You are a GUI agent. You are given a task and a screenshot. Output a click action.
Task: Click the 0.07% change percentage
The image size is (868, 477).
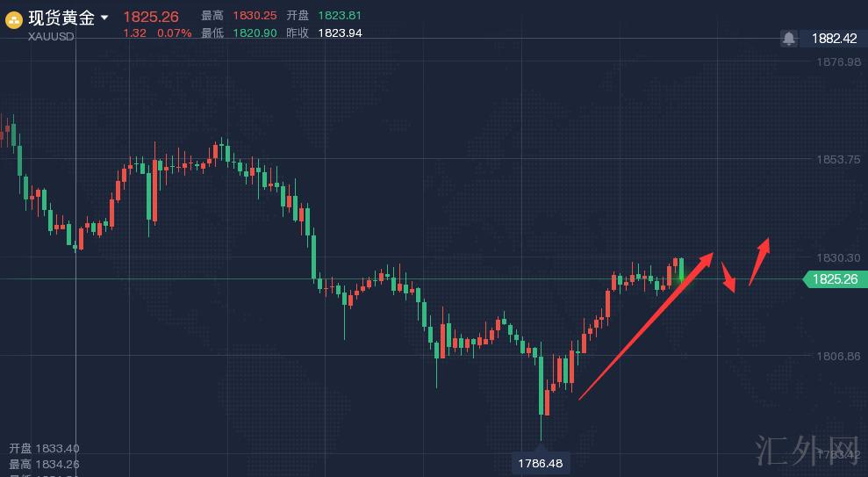tap(174, 33)
